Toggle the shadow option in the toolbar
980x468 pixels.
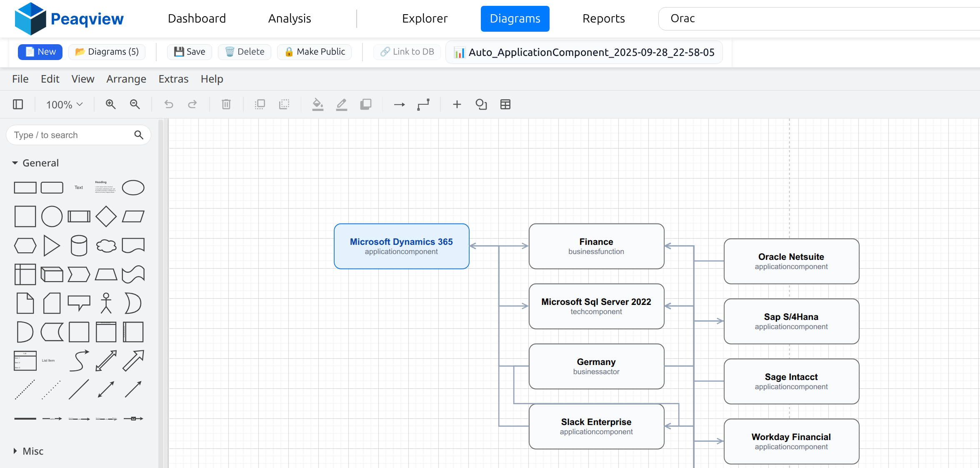click(366, 104)
